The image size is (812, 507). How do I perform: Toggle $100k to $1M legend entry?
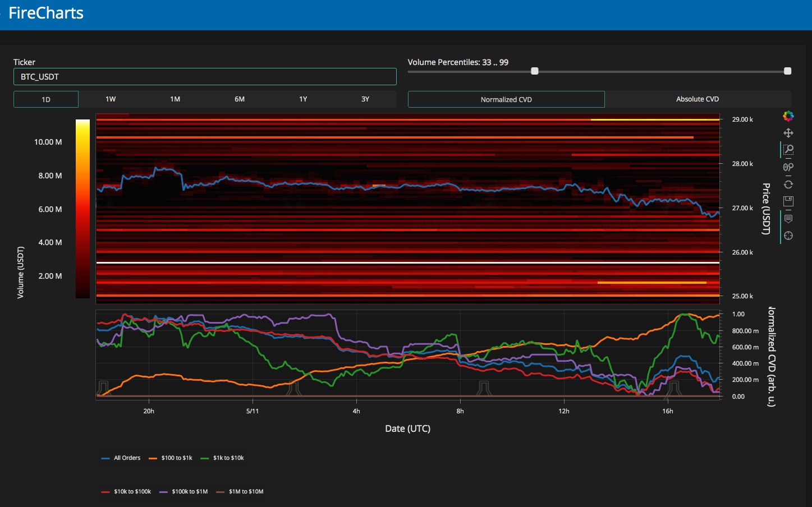pos(190,492)
